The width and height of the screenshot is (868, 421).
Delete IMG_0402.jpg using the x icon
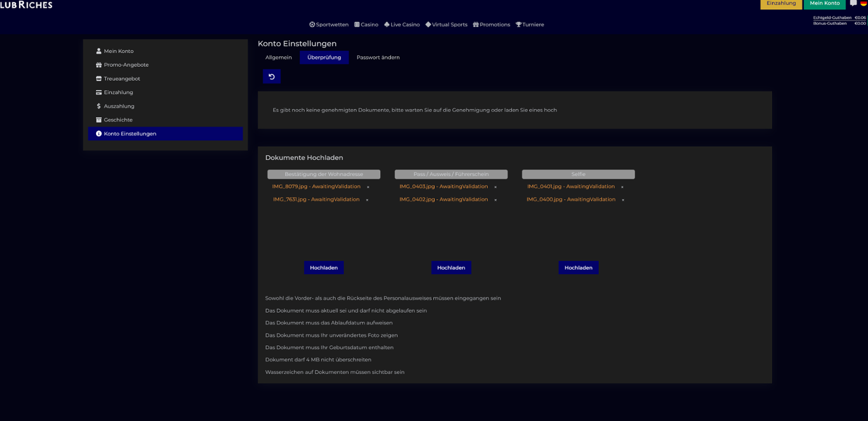coord(495,200)
